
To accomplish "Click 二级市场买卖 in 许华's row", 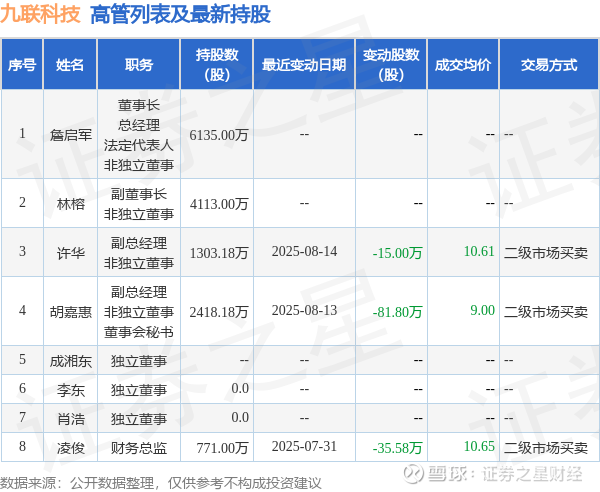I will 546,253.
